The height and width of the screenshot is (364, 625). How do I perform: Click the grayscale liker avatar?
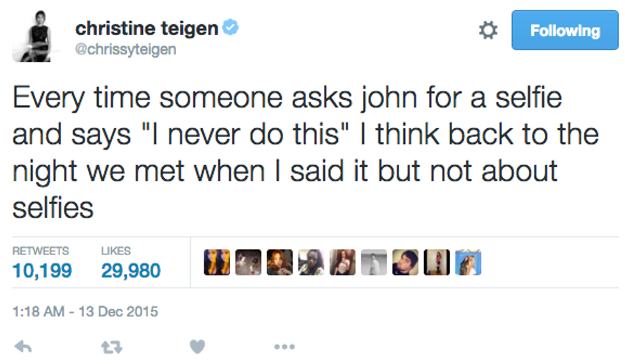(374, 263)
